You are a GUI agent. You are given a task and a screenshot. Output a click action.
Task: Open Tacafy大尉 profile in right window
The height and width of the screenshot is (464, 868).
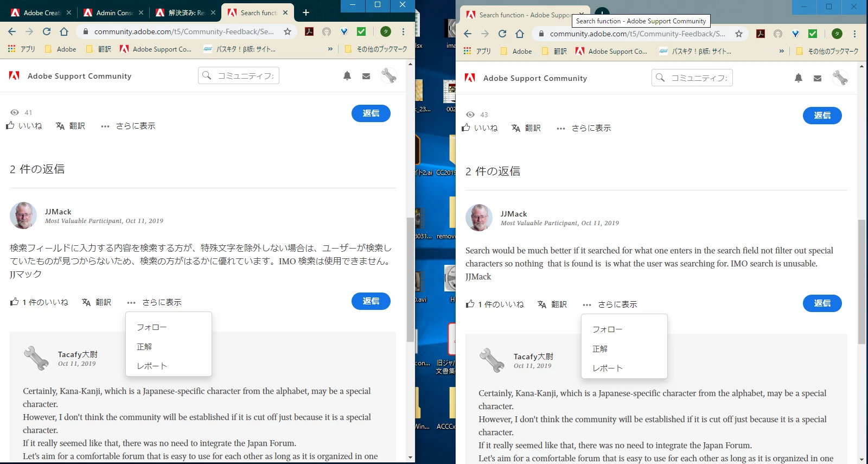tap(533, 357)
